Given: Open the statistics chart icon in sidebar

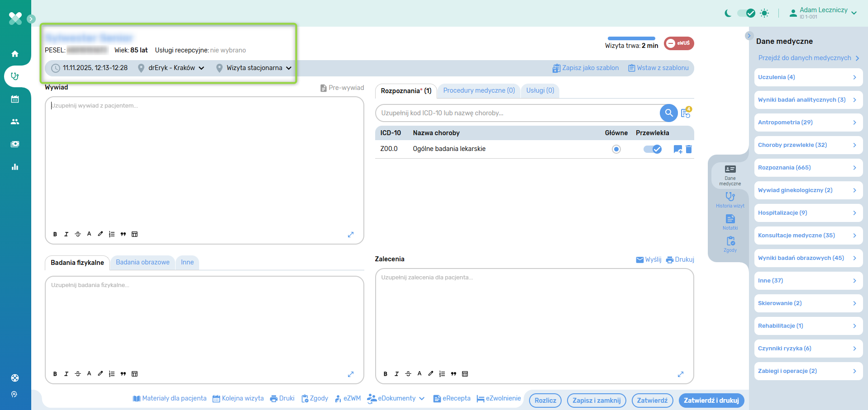Looking at the screenshot, I should point(15,167).
